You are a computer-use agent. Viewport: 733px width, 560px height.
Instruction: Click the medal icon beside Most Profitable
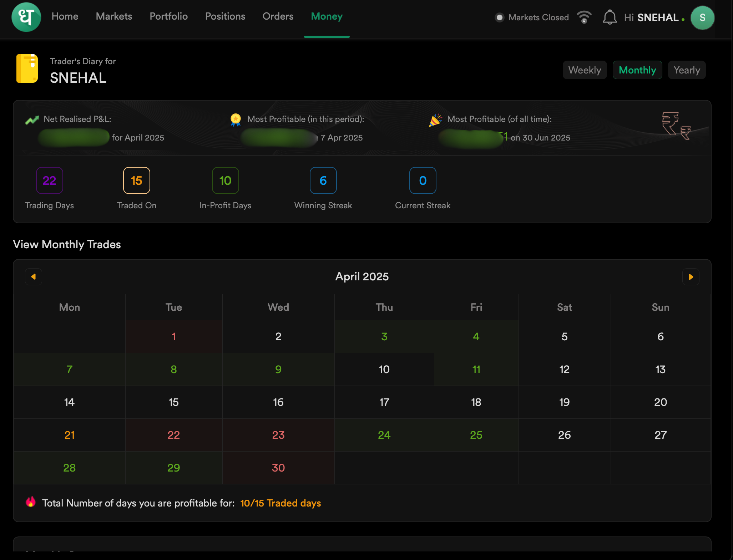tap(236, 119)
